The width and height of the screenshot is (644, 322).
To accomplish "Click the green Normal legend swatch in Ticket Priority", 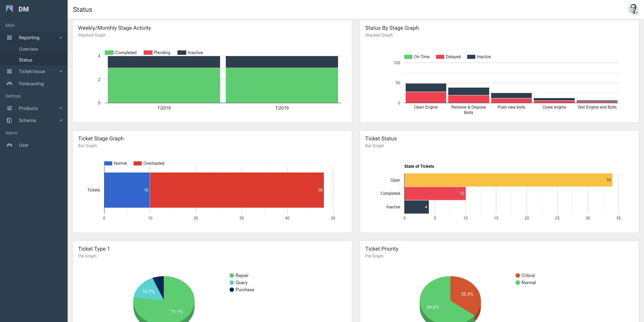I will [x=518, y=282].
